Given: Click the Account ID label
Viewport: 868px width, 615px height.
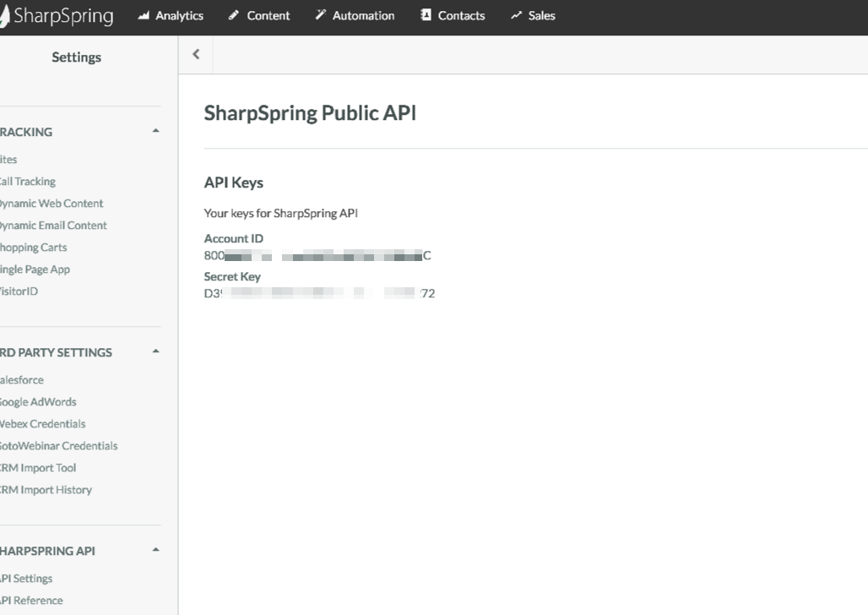Looking at the screenshot, I should point(234,239).
